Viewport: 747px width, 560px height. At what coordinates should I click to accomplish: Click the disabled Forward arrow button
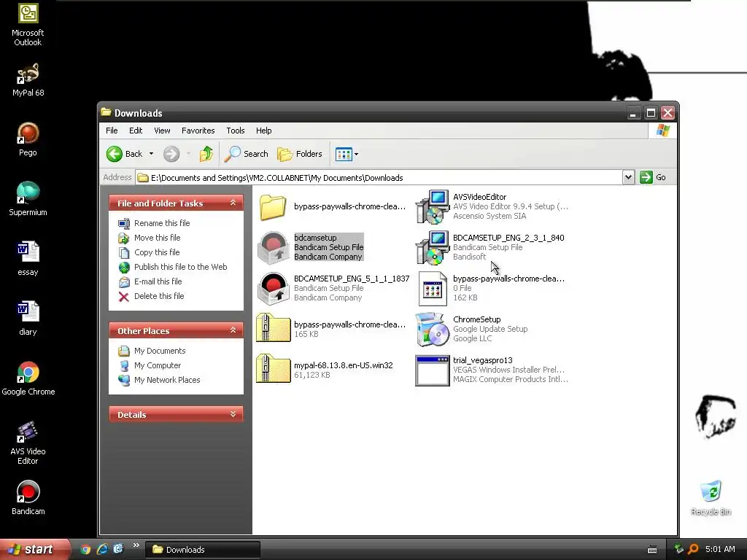coord(171,154)
